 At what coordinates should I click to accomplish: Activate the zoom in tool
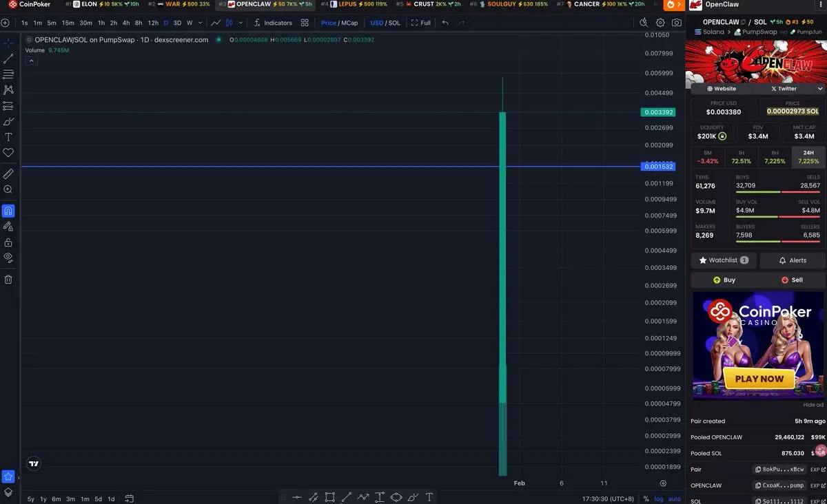coord(8,189)
